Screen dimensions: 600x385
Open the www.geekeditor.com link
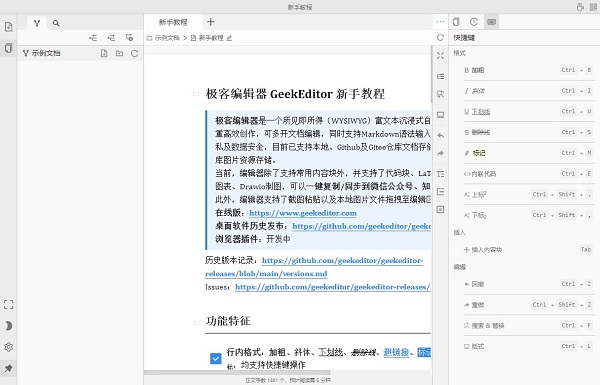pyautogui.click(x=303, y=213)
